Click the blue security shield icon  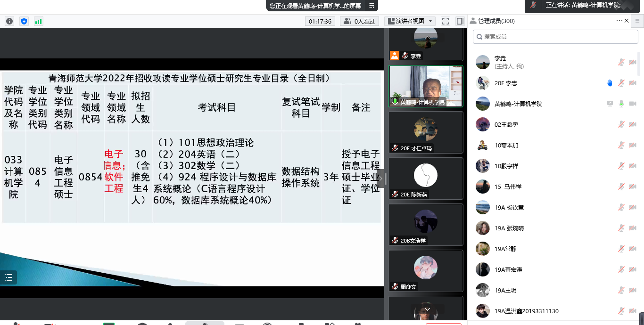24,21
